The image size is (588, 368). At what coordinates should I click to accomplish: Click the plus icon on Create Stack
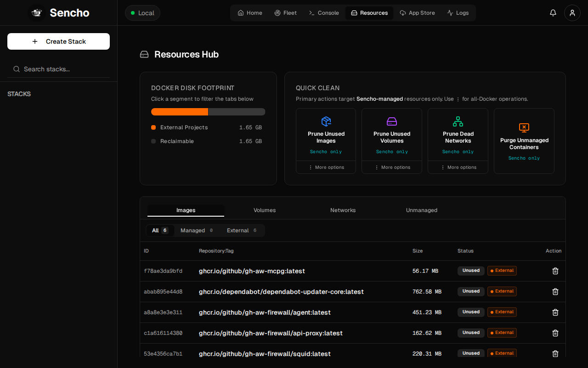point(35,41)
